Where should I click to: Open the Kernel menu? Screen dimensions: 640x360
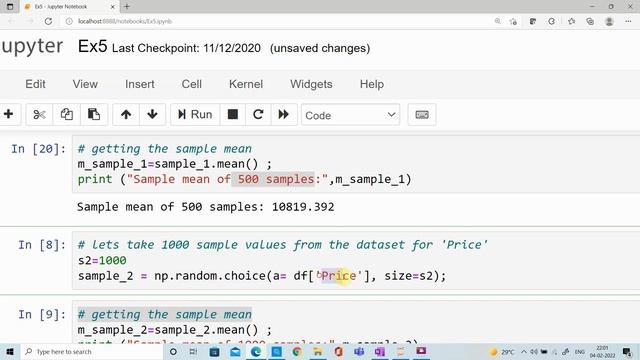point(246,84)
